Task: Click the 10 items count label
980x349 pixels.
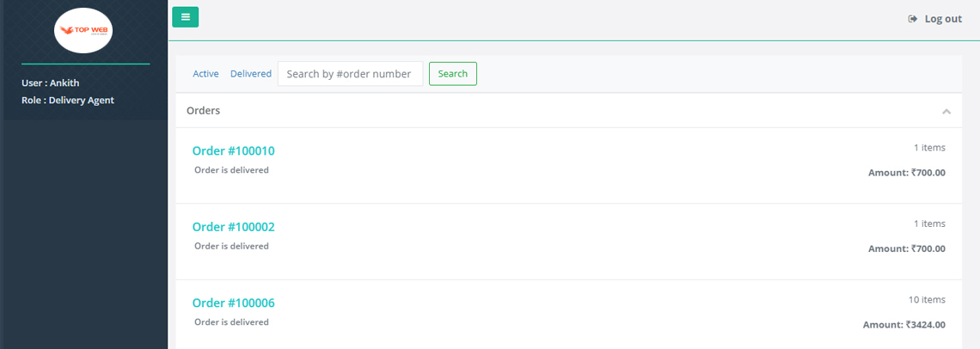Action: [x=927, y=300]
